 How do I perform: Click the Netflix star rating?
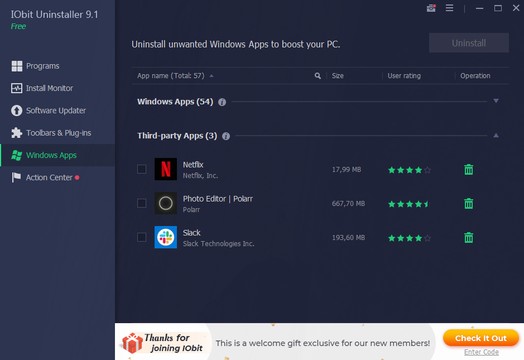tap(409, 170)
